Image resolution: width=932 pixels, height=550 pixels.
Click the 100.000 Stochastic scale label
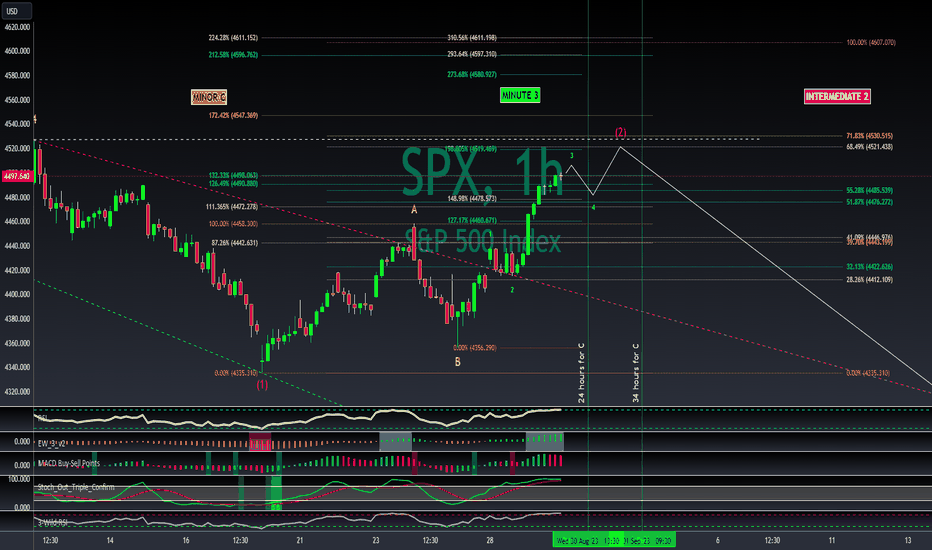pyautogui.click(x=19, y=479)
